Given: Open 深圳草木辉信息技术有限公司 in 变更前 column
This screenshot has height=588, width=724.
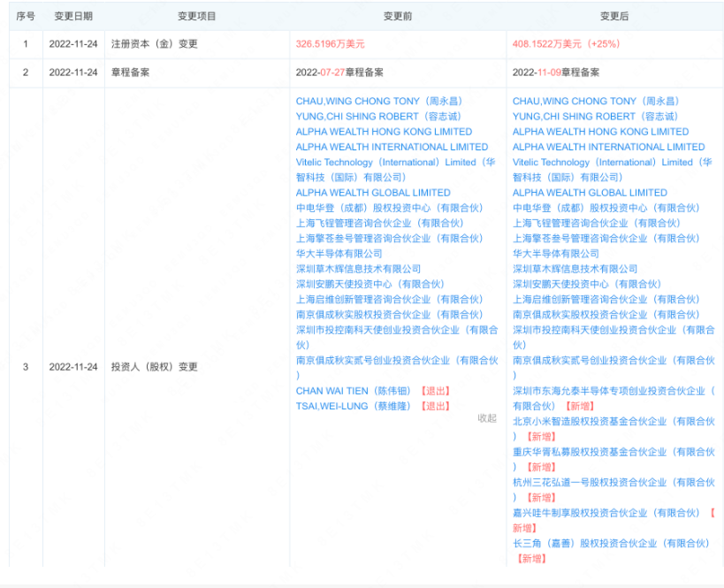Looking at the screenshot, I should (358, 269).
